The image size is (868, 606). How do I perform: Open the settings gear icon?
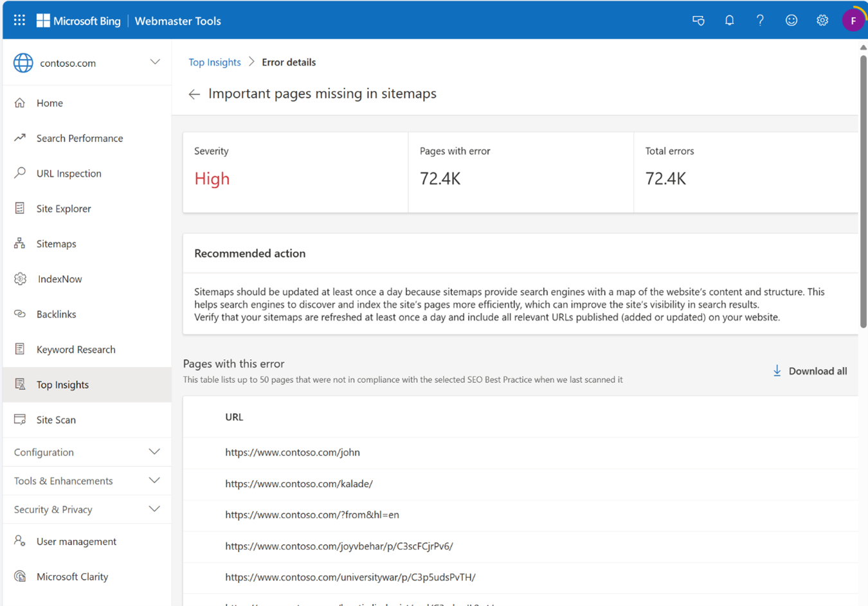tap(822, 21)
